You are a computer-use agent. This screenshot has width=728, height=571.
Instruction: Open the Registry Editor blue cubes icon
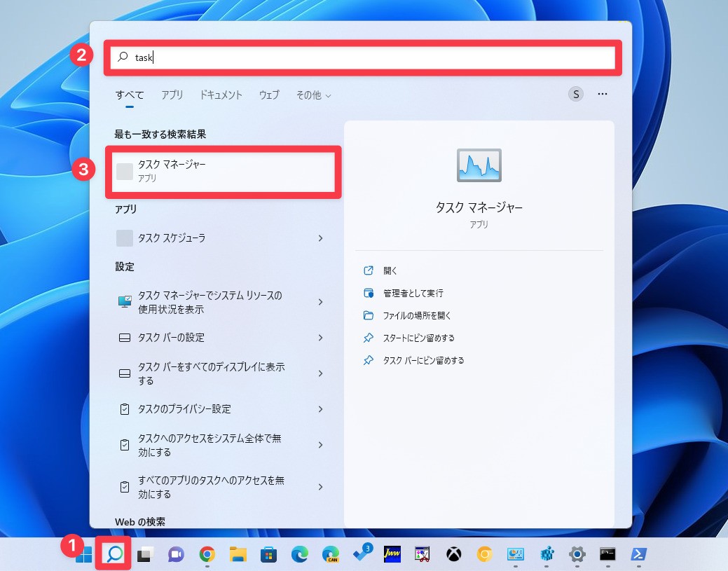point(547,553)
